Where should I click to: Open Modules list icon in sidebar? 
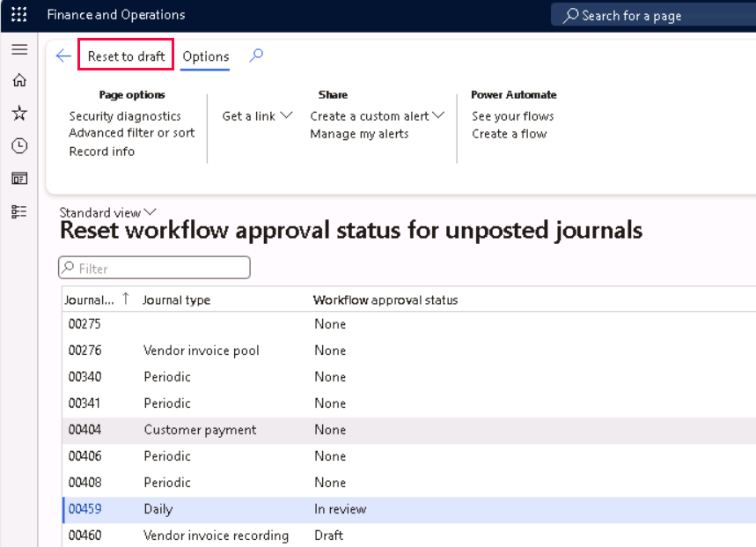click(18, 211)
